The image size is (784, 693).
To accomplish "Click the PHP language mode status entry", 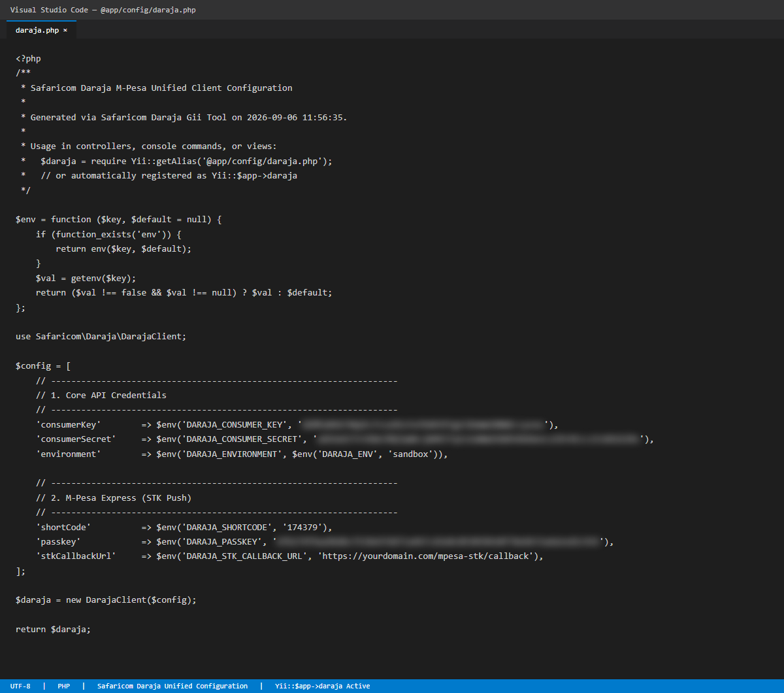I will tap(63, 686).
